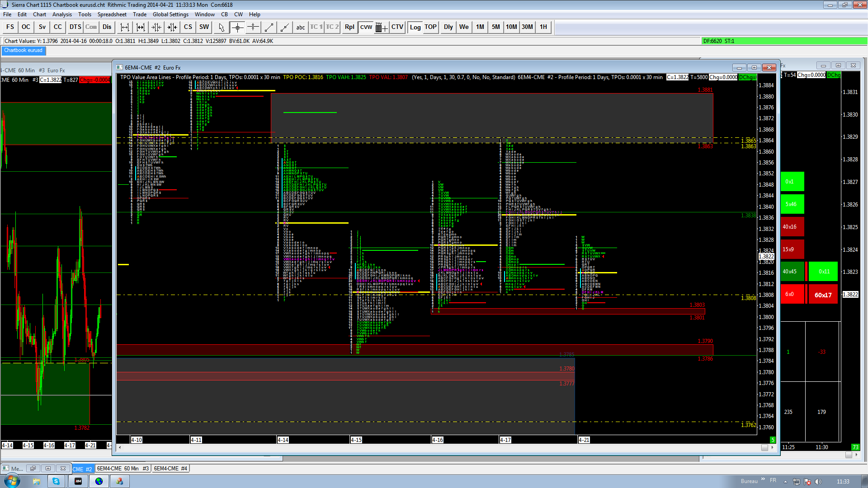This screenshot has height=488, width=868.
Task: Toggle the CVW chart values window
Action: coord(366,27)
